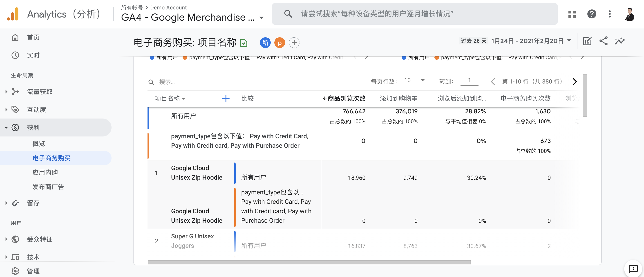Sort by 添加到购物车 column header
Screen dimensions: 644x277
(398, 99)
